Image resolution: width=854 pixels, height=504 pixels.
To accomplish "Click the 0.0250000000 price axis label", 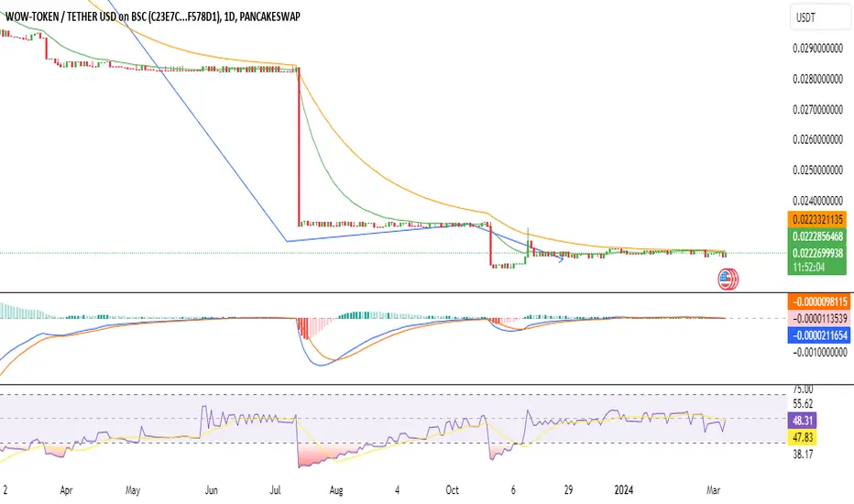I will (817, 170).
